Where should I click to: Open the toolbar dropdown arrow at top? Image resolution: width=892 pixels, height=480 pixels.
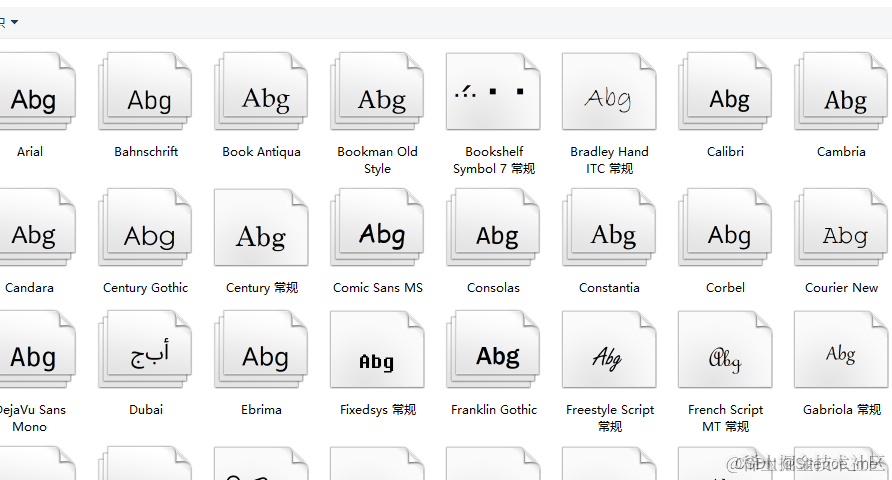pyautogui.click(x=14, y=22)
